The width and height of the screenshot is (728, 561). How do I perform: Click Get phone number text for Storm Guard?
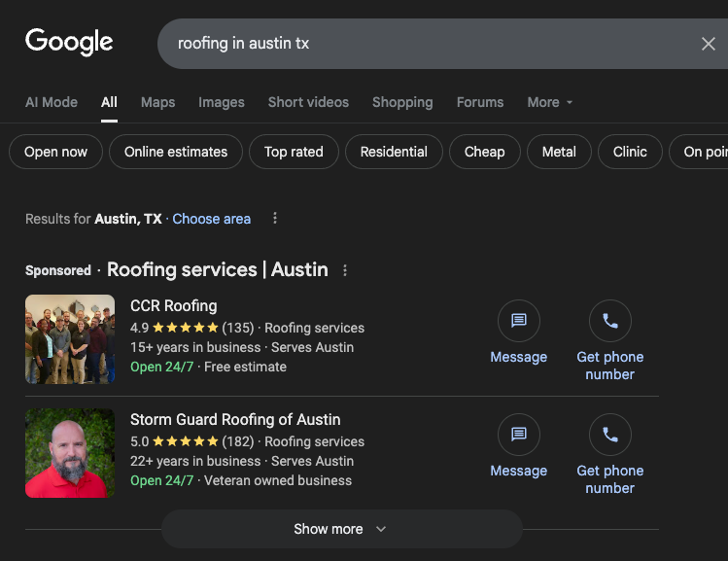coord(610,479)
